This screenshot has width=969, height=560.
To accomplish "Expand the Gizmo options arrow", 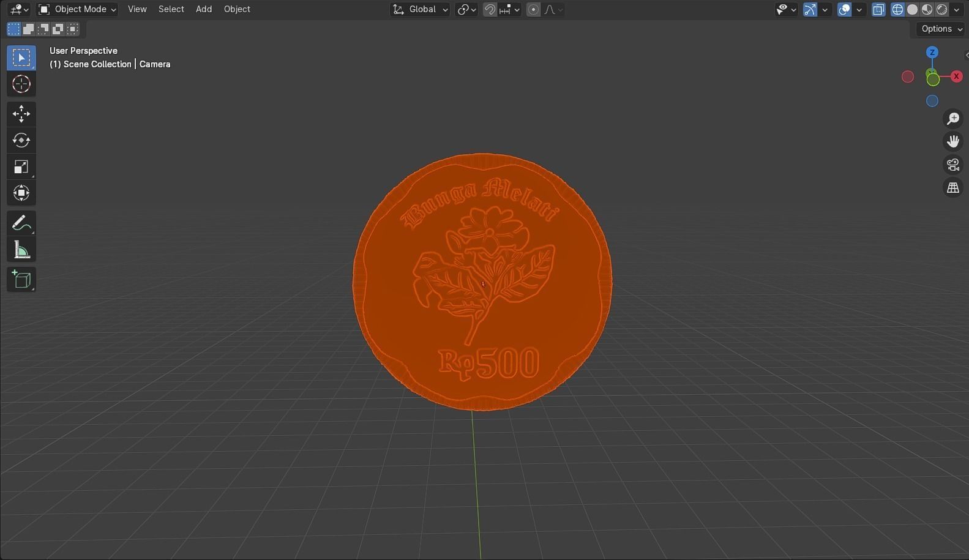I will pyautogui.click(x=825, y=9).
